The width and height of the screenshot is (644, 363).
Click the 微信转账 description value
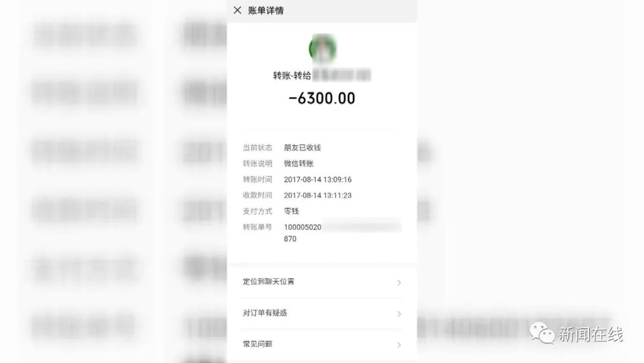click(299, 164)
